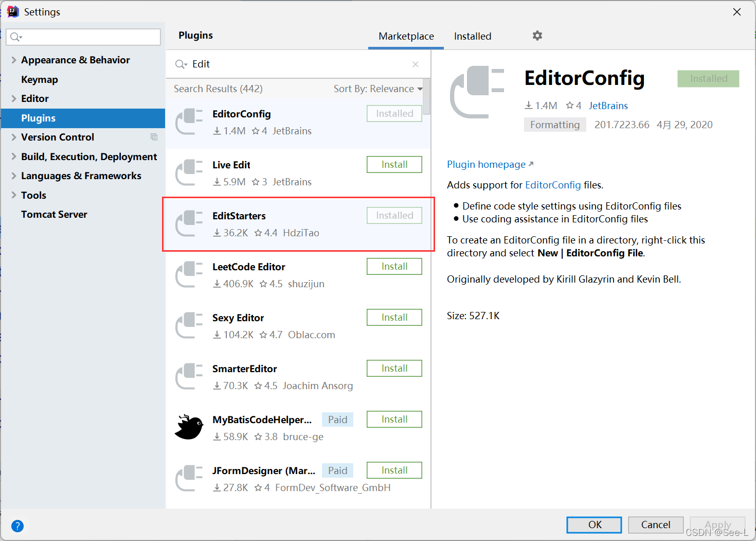
Task: Select the SmarterEditor plugin name
Action: pos(245,369)
